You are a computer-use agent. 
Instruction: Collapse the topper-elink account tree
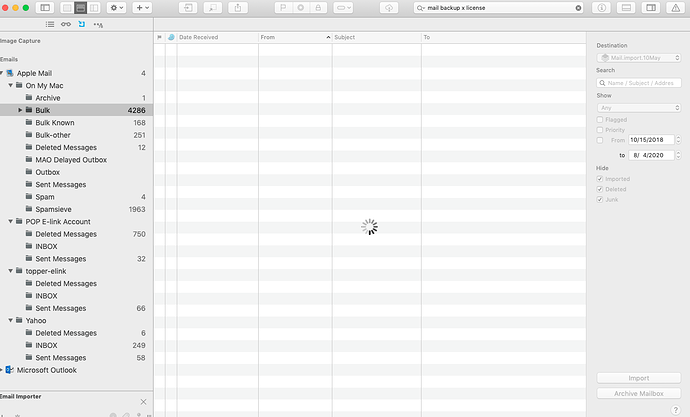(11, 271)
